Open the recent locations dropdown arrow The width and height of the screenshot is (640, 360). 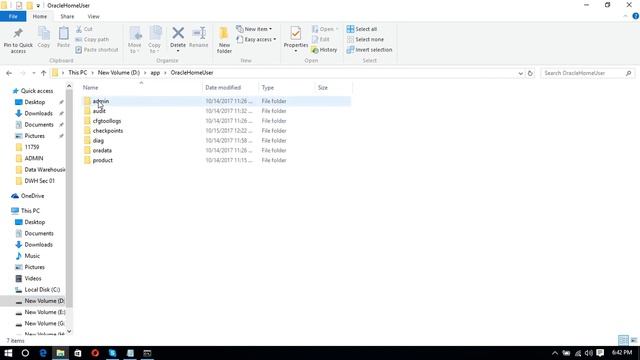(x=33, y=73)
